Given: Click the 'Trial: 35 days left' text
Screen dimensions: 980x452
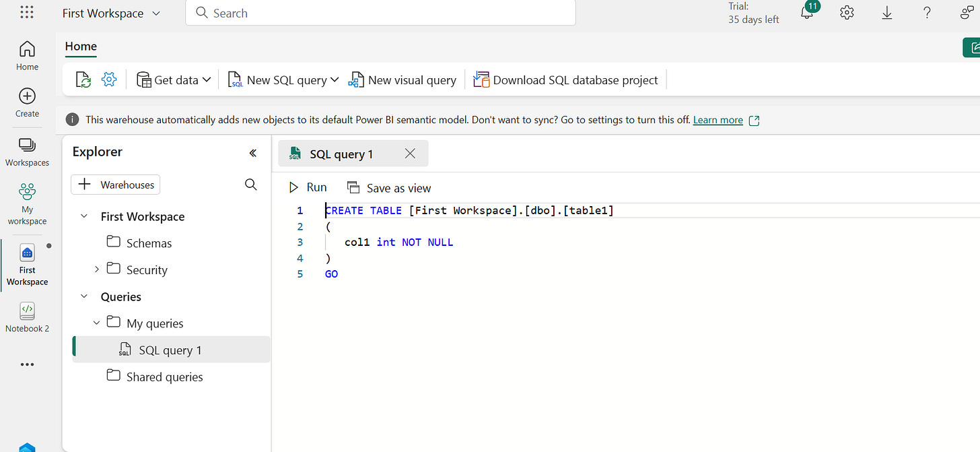Looking at the screenshot, I should click(x=753, y=13).
